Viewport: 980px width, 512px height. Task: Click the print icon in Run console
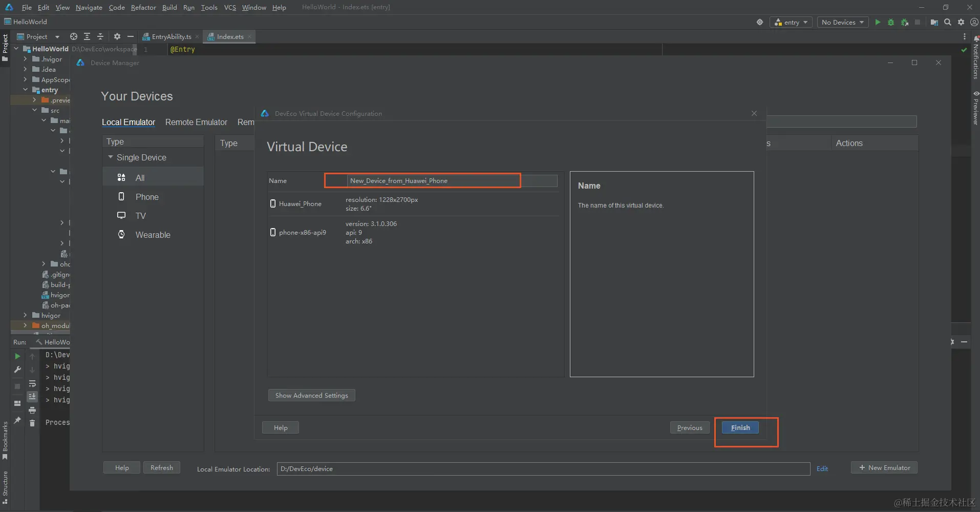[32, 410]
